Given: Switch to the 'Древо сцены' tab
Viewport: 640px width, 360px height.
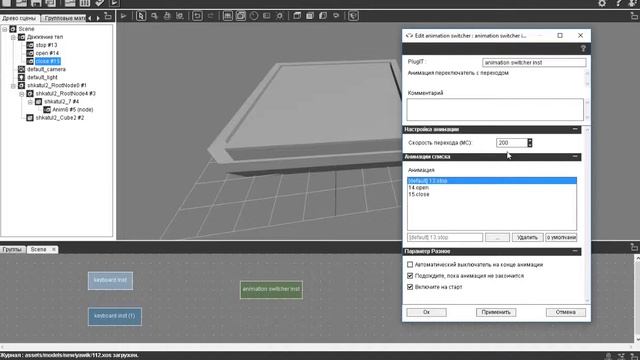Looking at the screenshot, I should (x=20, y=18).
